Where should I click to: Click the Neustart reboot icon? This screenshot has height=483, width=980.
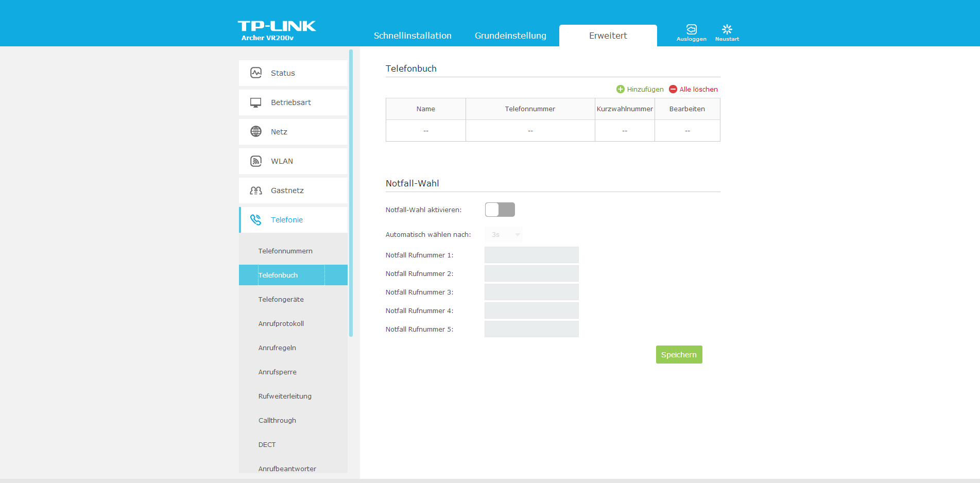tap(727, 29)
